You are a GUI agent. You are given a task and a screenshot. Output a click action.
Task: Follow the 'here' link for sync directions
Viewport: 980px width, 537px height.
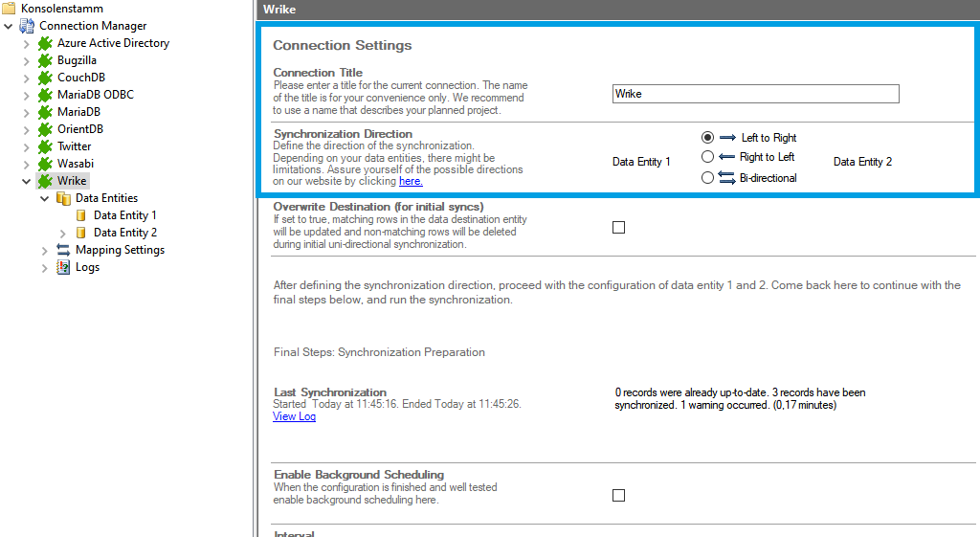pos(410,181)
